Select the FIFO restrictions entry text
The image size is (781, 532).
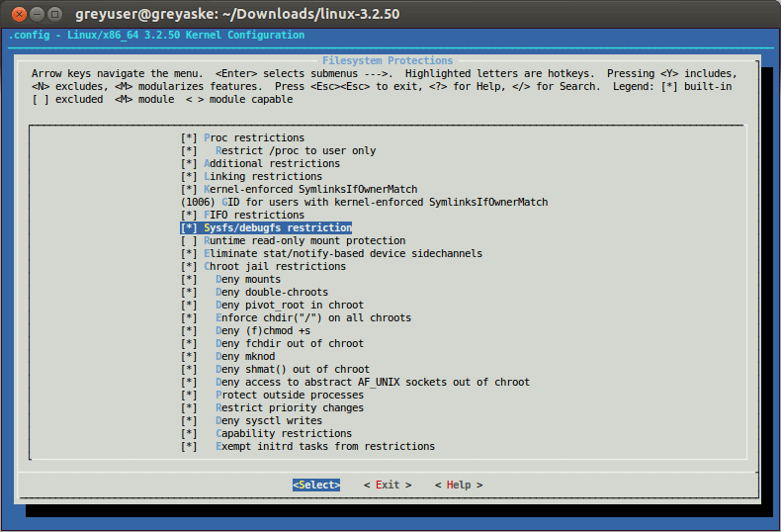click(x=254, y=216)
